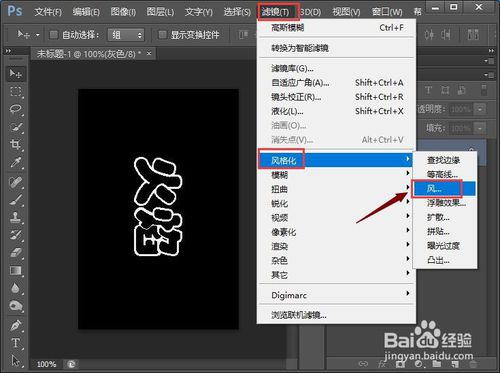Select the Lasso tool

coord(15,109)
